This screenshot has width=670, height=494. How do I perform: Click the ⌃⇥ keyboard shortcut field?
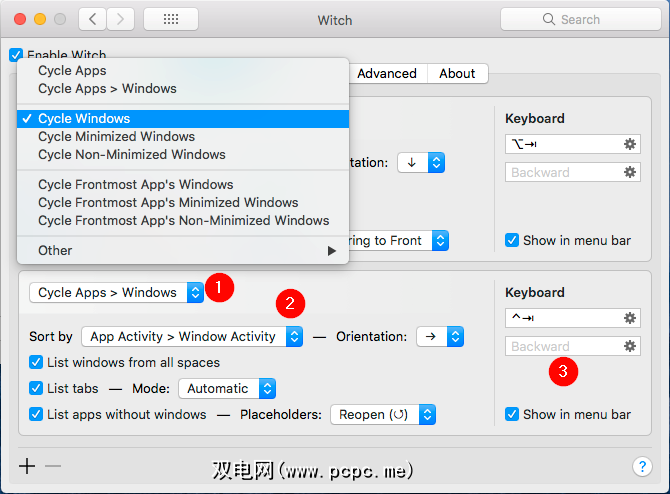[573, 318]
